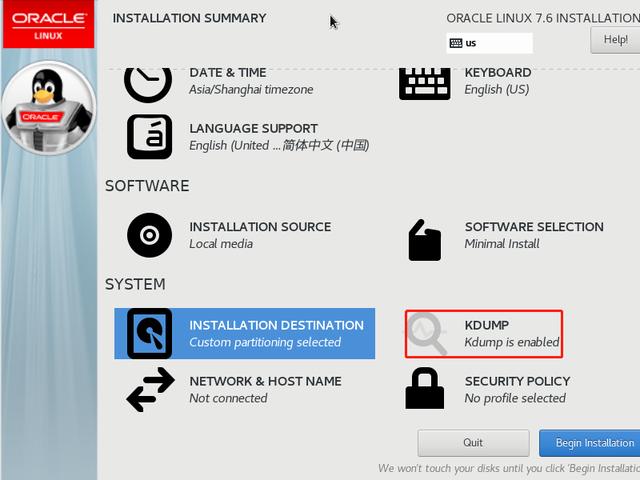Click the Installation Source disc icon
640x480 pixels.
(149, 235)
